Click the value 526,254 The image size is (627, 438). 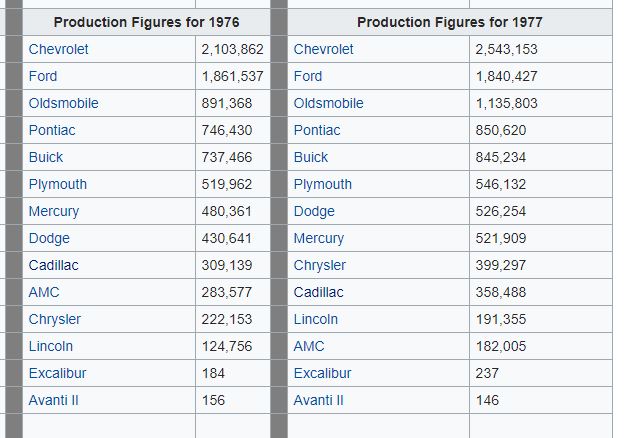(x=501, y=211)
